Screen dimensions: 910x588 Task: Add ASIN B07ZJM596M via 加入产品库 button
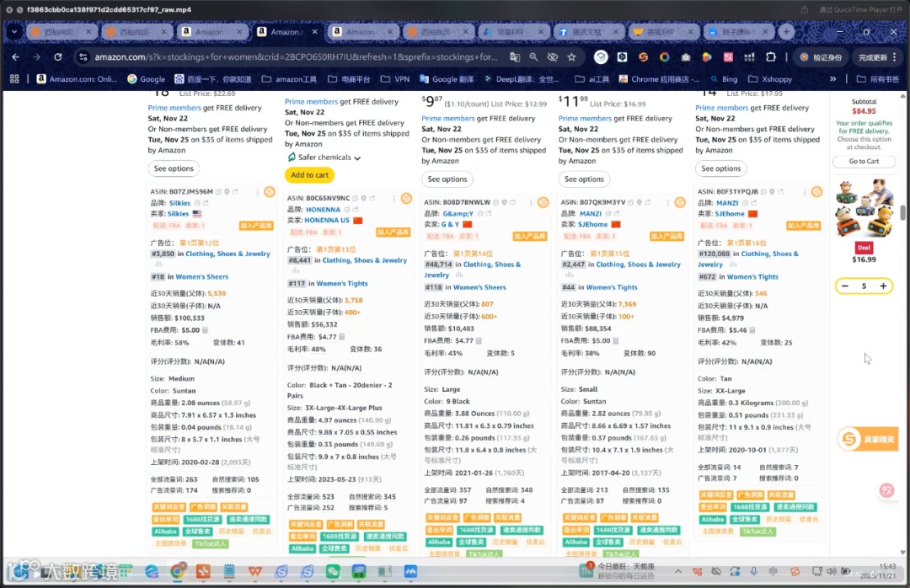tap(256, 225)
